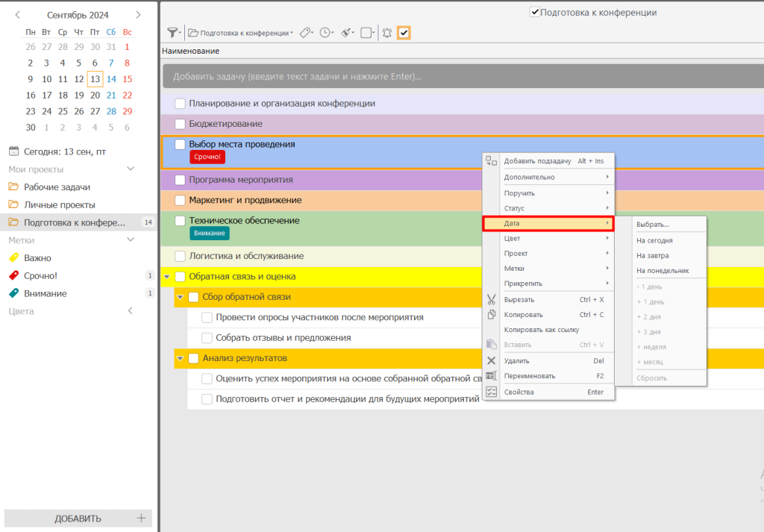Click the tag label icon in toolbar
Screen dimensions: 764x532
click(x=305, y=32)
